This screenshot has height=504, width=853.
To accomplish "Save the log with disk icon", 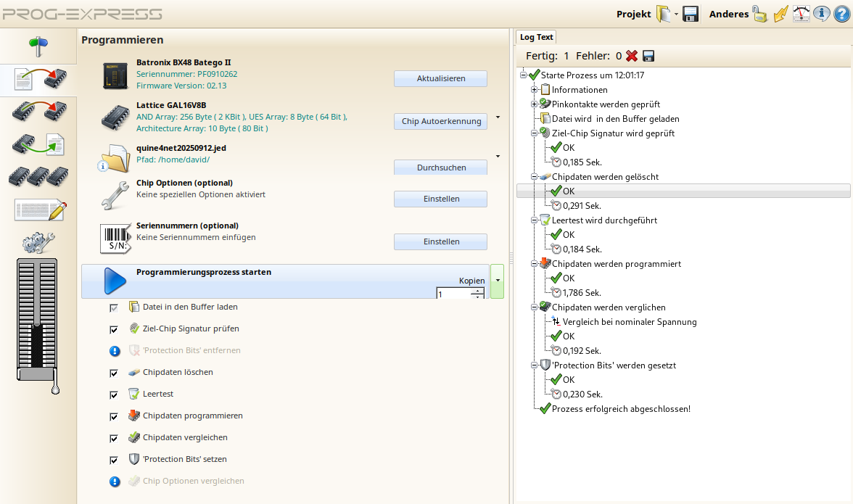I will click(648, 56).
